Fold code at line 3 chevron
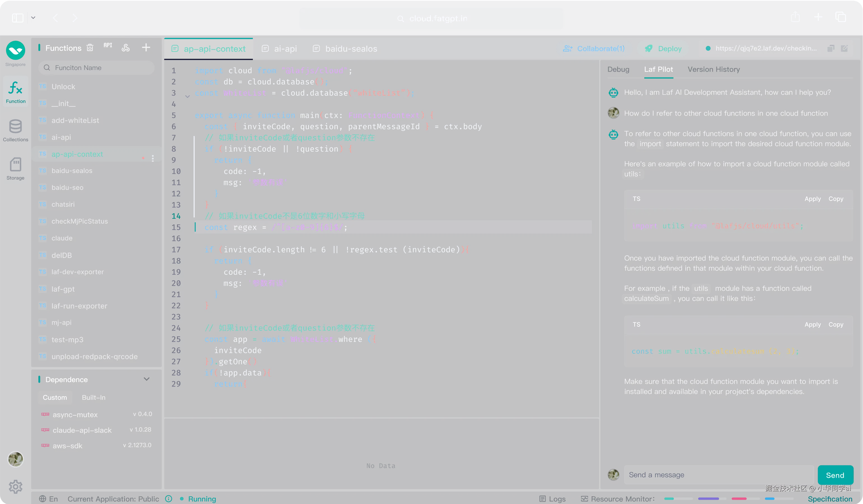 [187, 97]
